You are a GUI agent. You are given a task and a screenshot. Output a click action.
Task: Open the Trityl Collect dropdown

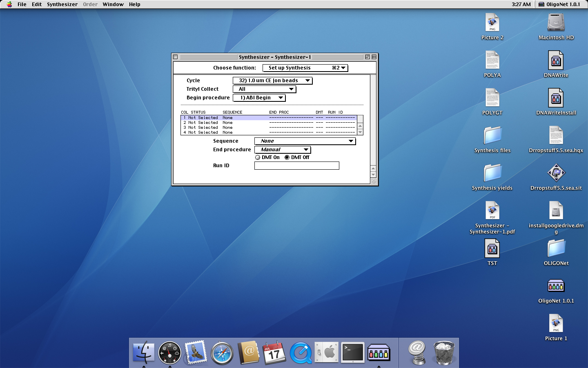coord(264,89)
